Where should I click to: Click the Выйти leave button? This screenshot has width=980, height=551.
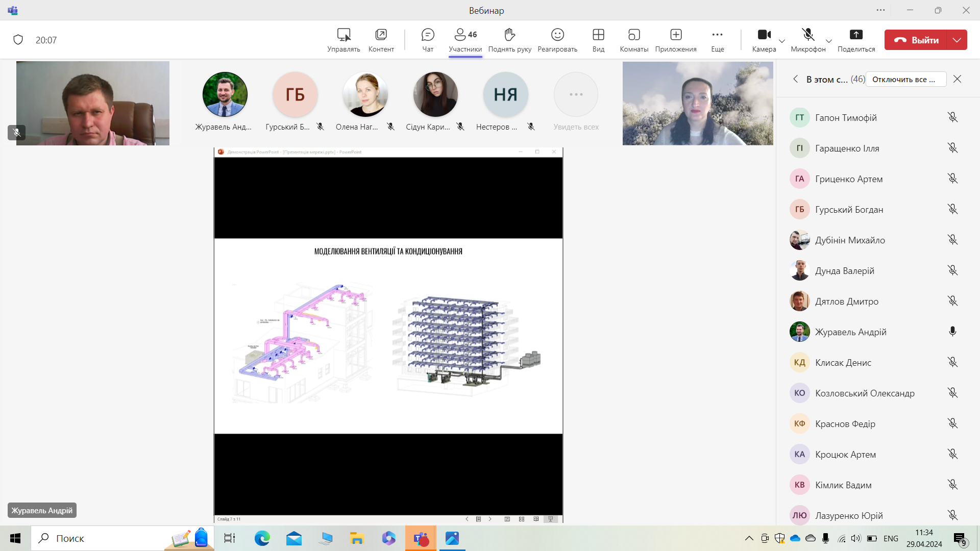tap(916, 40)
